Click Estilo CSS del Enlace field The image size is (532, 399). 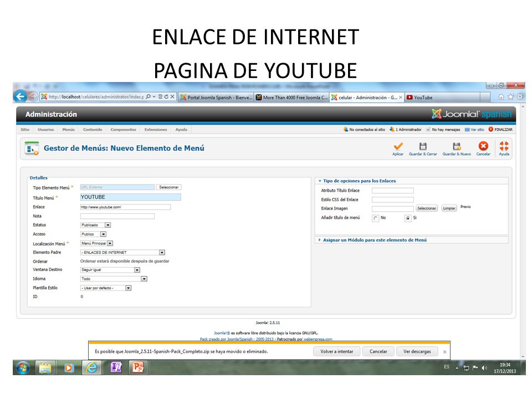392,200
